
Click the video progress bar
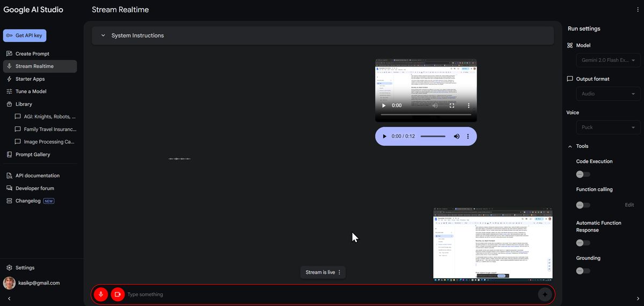(426, 115)
